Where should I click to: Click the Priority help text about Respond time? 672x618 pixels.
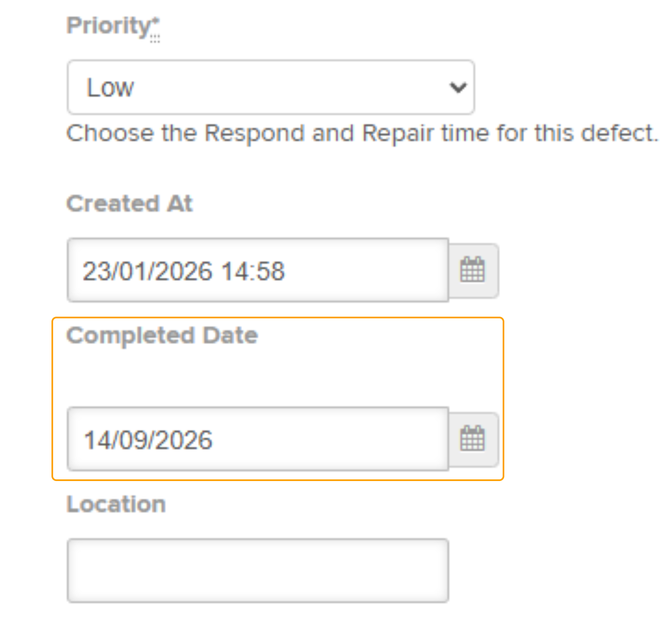tap(362, 133)
